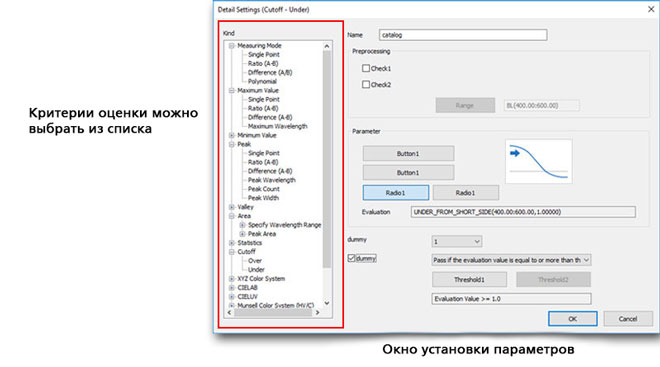Expand the Statistics tree node

[232, 243]
